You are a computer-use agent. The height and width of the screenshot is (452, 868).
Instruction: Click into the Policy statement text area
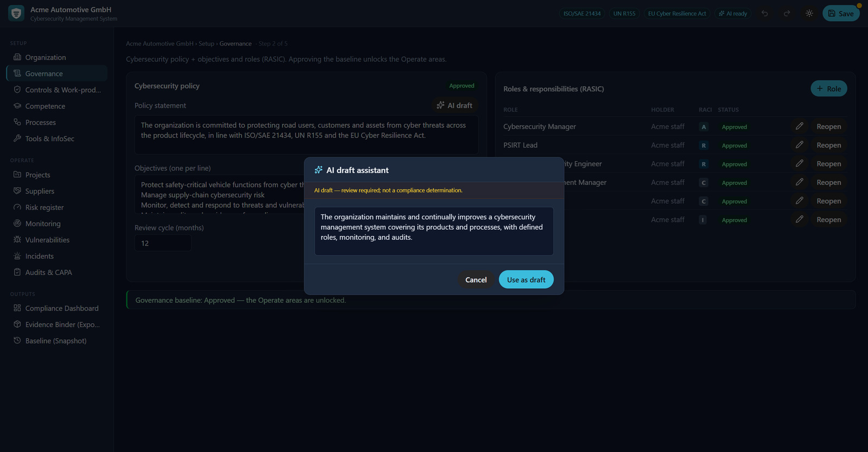(x=307, y=134)
